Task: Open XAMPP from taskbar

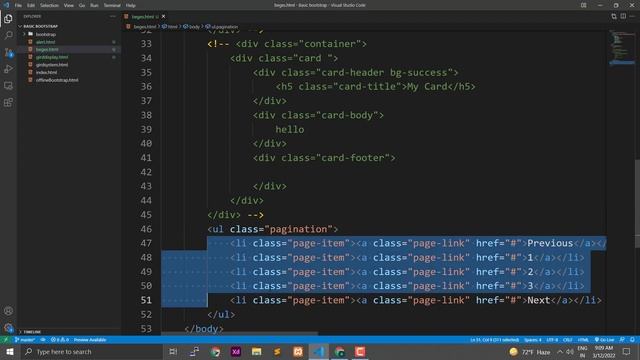Action: click(x=298, y=351)
